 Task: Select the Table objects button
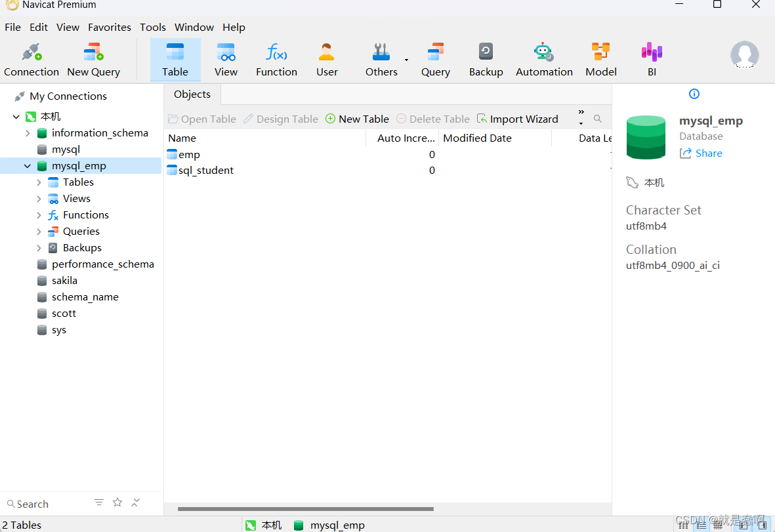175,60
